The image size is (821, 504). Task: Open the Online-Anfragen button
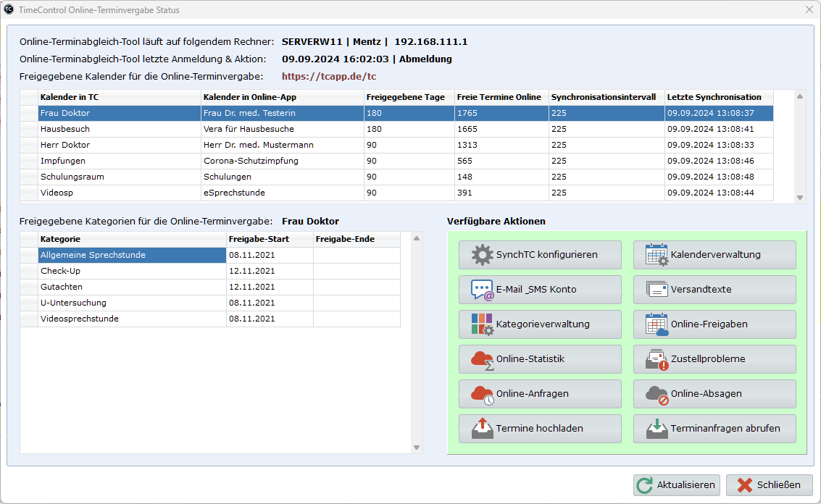540,394
